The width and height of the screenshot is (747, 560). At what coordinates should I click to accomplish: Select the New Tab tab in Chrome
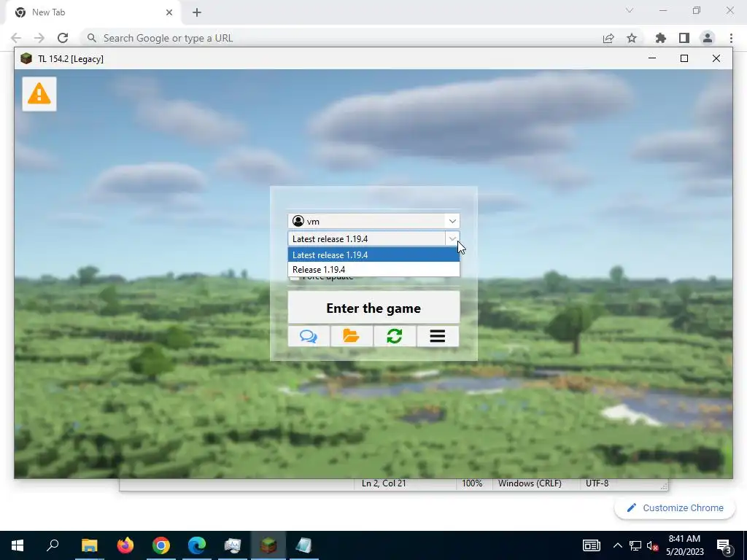[93, 12]
